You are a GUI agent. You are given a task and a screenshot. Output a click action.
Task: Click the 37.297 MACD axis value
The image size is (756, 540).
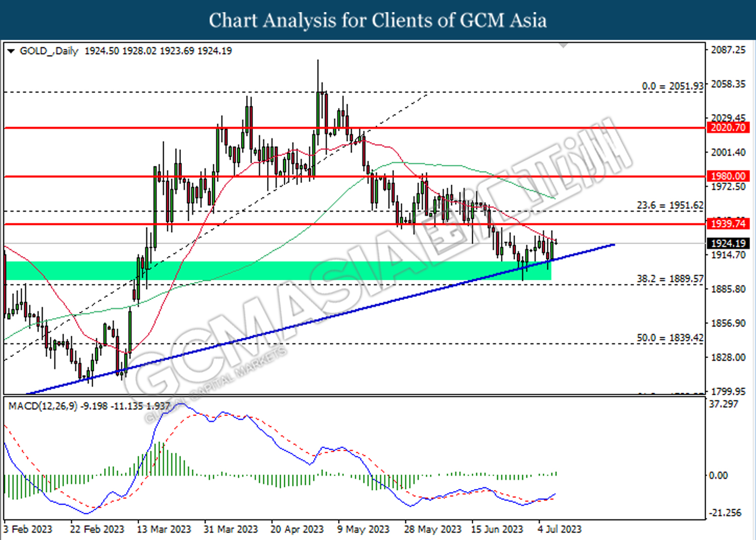tap(723, 404)
